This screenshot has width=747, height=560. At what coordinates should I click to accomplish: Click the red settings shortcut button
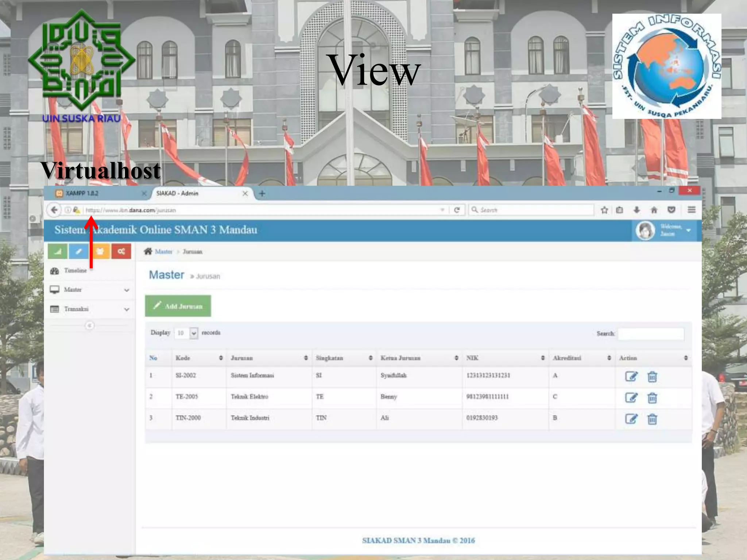[121, 251]
